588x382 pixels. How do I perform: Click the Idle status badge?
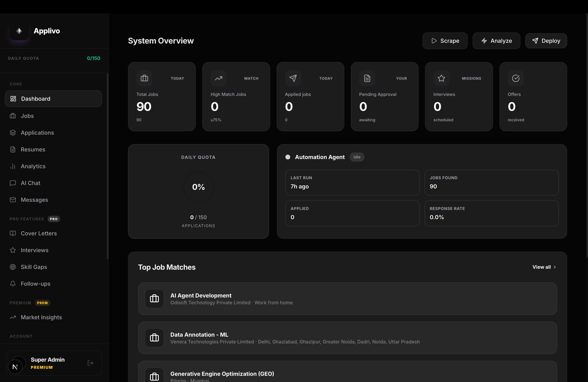(x=357, y=157)
